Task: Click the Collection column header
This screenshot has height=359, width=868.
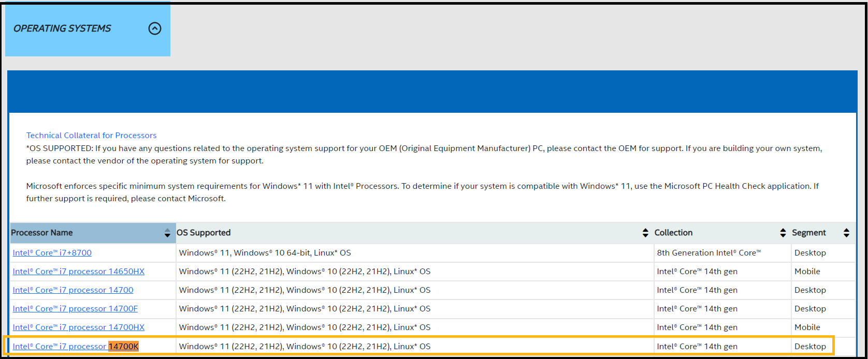Action: click(673, 233)
